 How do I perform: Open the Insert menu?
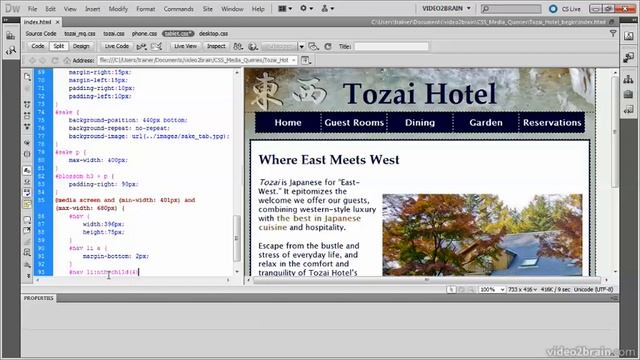click(93, 9)
